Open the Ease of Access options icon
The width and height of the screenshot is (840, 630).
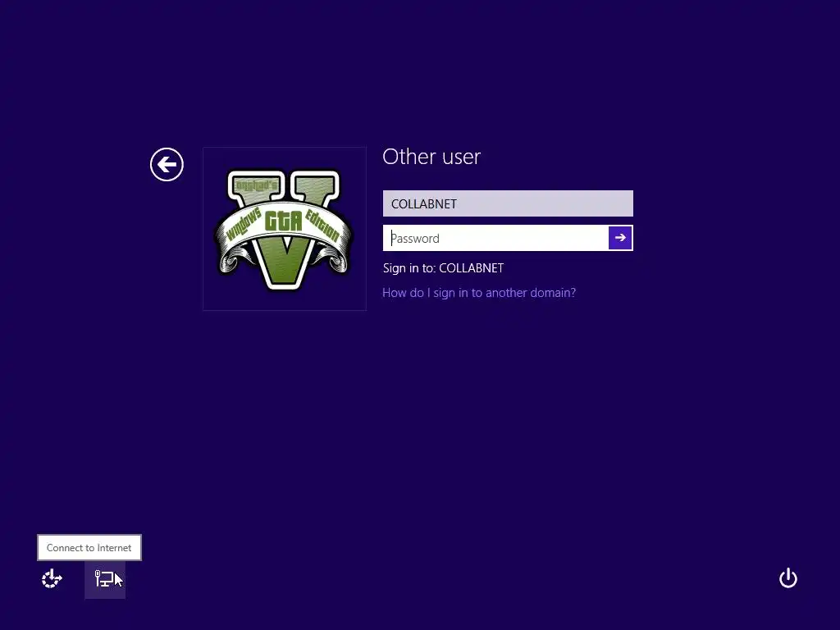pos(52,579)
